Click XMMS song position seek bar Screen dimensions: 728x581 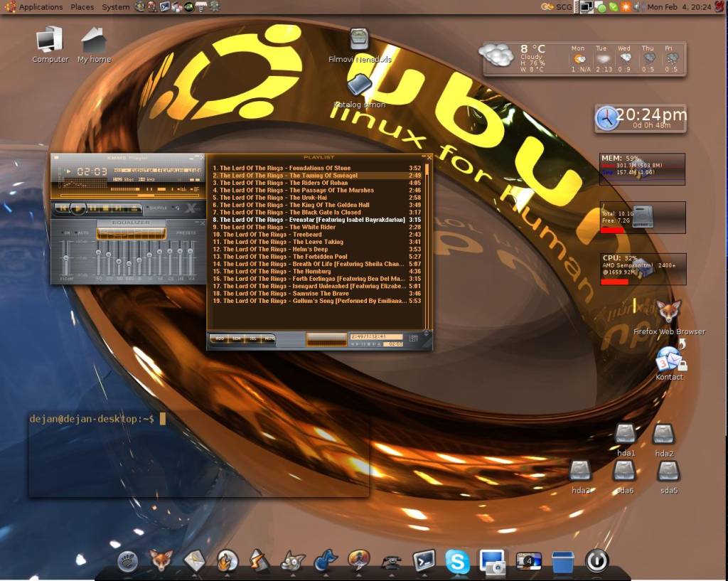129,196
